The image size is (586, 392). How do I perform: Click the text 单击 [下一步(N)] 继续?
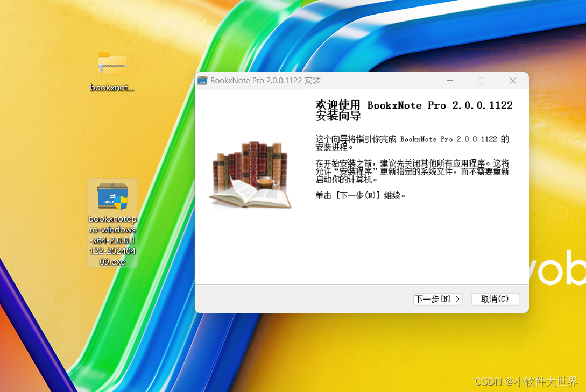pos(361,195)
